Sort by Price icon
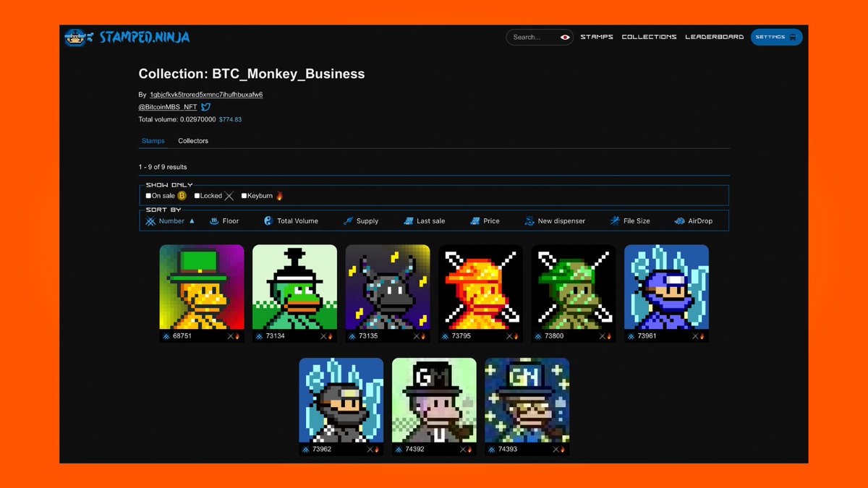868x488 pixels. [x=475, y=221]
